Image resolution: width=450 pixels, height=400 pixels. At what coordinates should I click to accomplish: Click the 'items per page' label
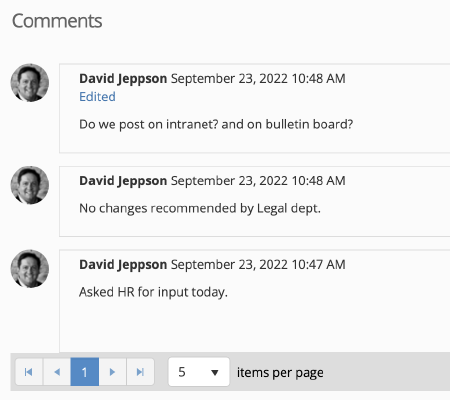280,373
